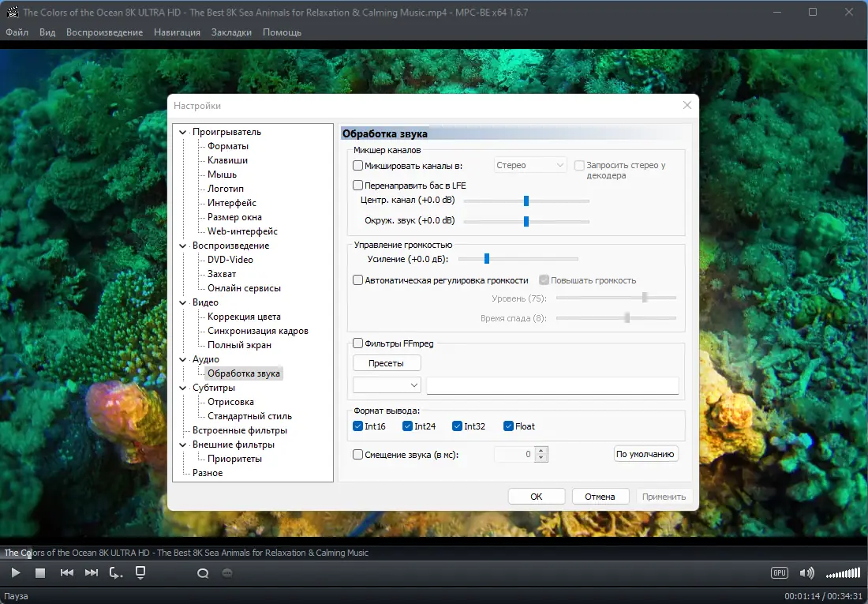Select Встроенные фильтры in settings tree
This screenshot has height=604, width=868.
(x=240, y=430)
